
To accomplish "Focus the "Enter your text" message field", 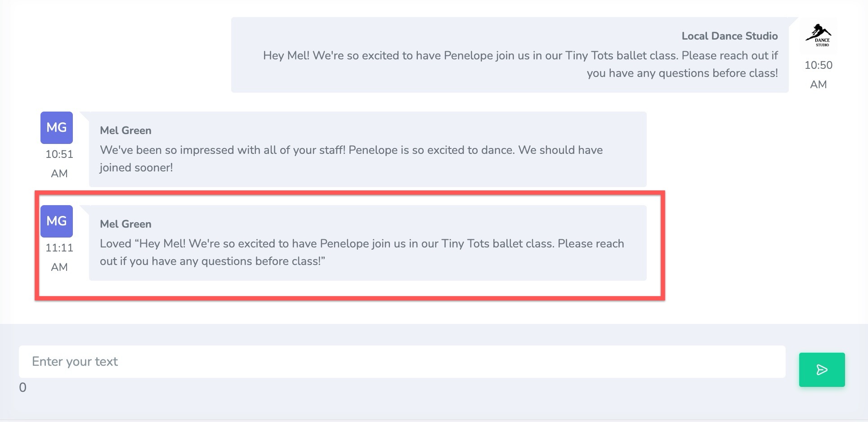I will (402, 362).
